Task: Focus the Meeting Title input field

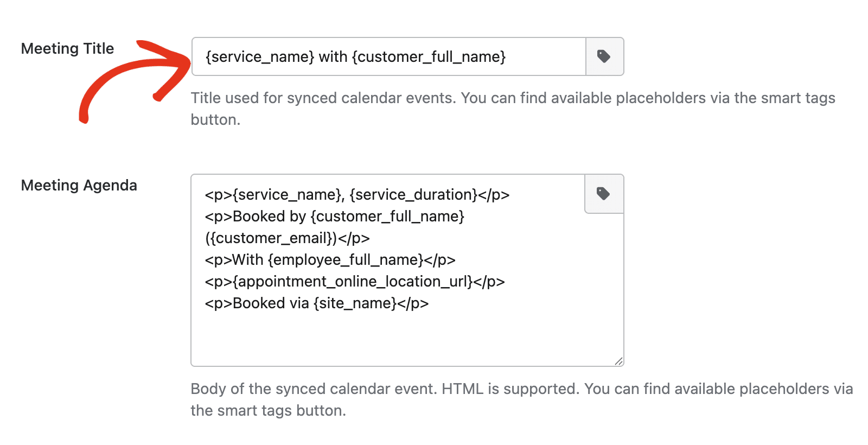Action: [x=388, y=56]
